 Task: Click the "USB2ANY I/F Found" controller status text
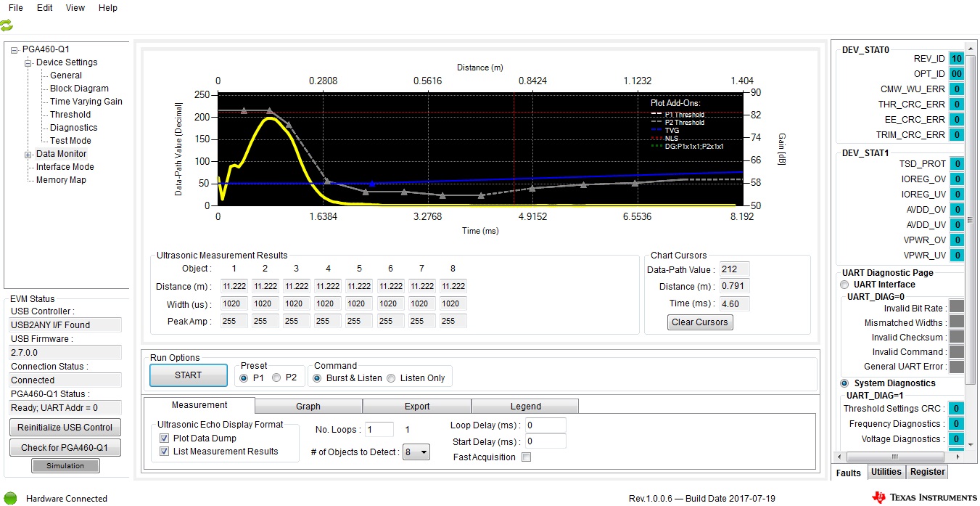65,325
